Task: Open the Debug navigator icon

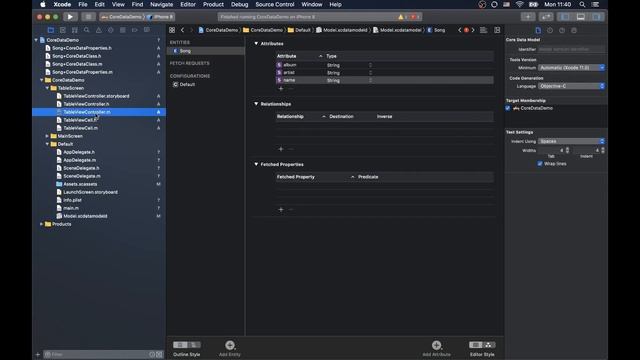Action: pos(123,30)
